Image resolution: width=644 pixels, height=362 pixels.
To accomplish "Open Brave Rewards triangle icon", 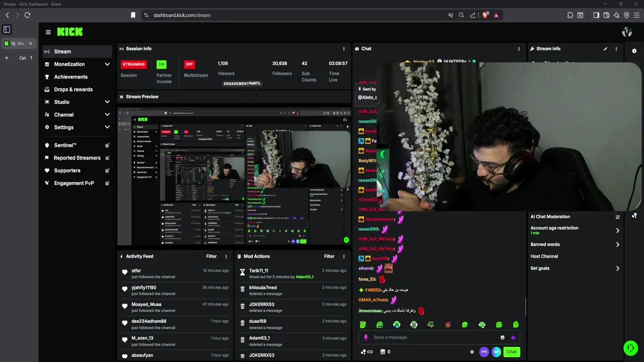I will (x=496, y=15).
